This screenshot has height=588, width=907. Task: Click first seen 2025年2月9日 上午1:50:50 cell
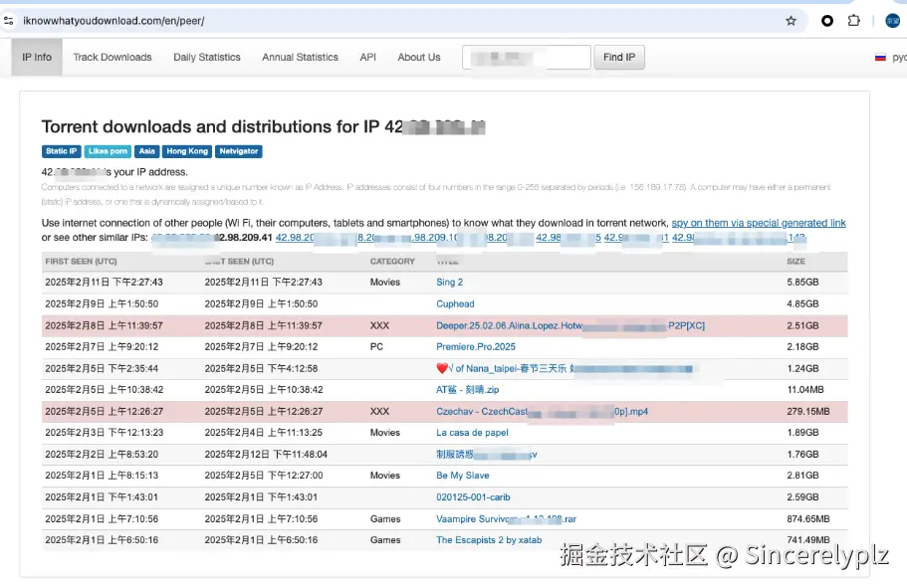(x=102, y=304)
